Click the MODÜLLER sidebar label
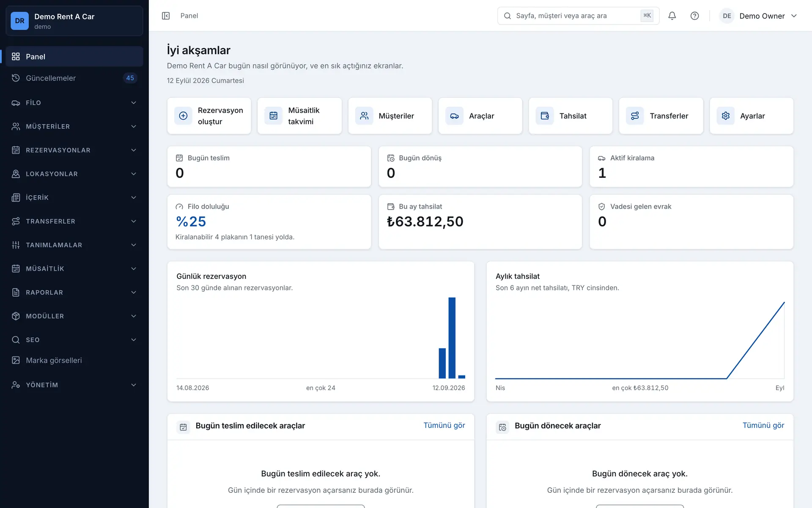 point(45,316)
